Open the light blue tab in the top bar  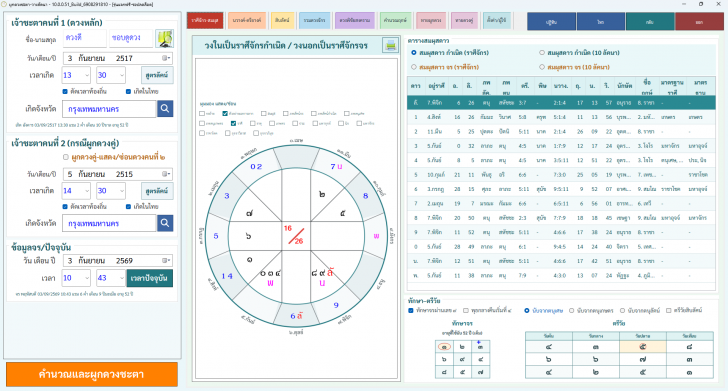pos(314,20)
